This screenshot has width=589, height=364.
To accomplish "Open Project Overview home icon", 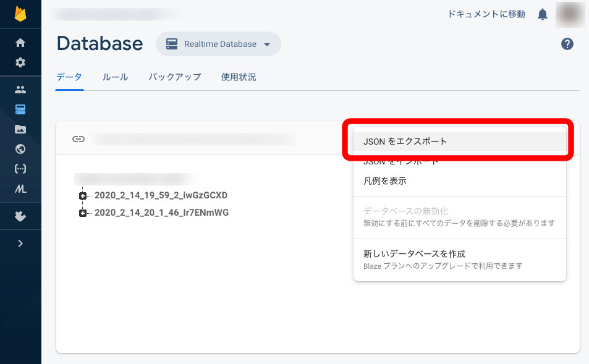I will coord(20,43).
